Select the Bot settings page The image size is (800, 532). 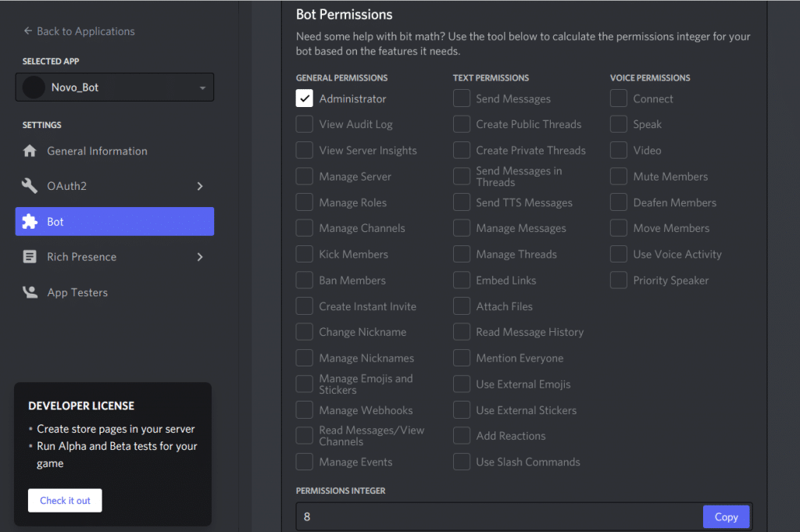pos(115,221)
